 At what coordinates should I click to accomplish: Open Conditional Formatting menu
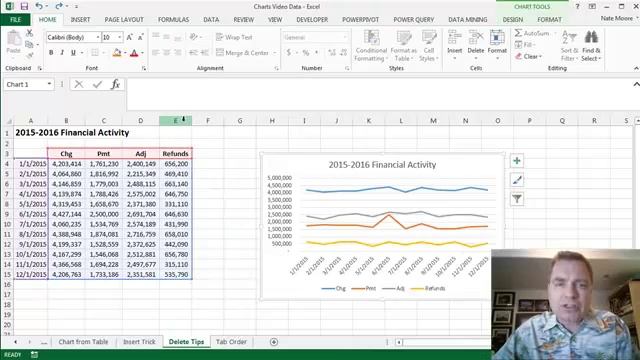(x=371, y=46)
